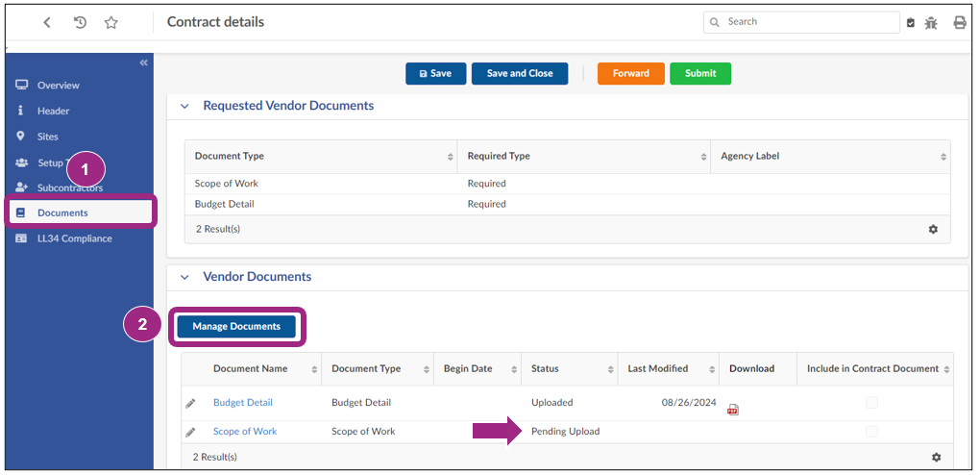Open the recent history icon

(80, 22)
